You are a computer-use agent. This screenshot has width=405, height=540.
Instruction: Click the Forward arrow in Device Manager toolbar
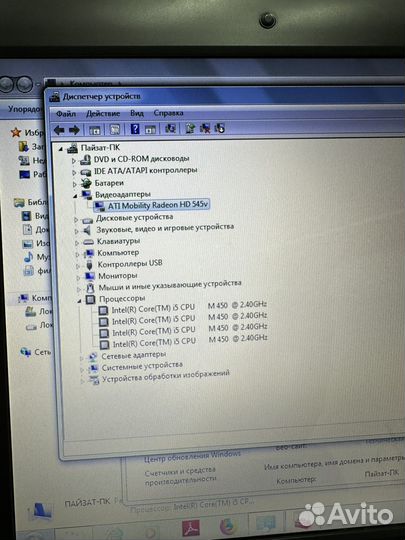coord(74,130)
